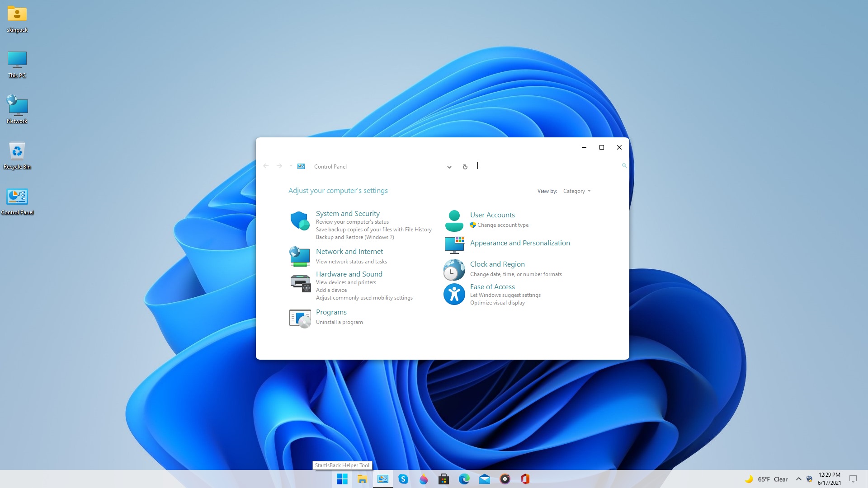Viewport: 868px width, 488px height.
Task: Open System and Security settings
Action: [x=348, y=213]
